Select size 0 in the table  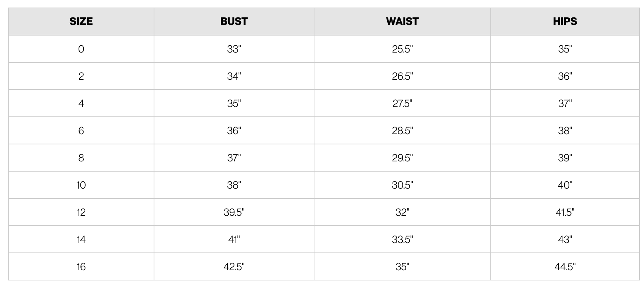pos(81,49)
